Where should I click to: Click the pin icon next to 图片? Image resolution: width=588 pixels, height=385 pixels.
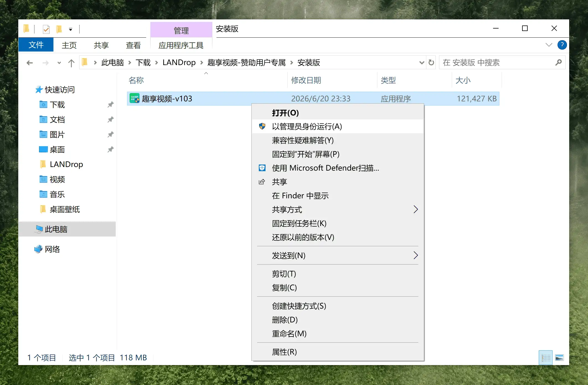(x=110, y=135)
